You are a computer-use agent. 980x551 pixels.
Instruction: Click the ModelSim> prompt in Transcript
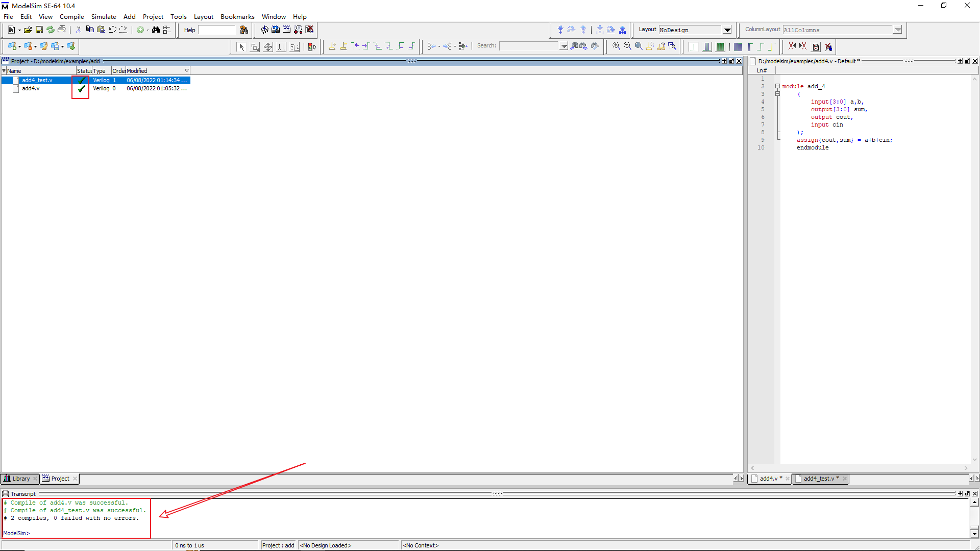point(16,533)
